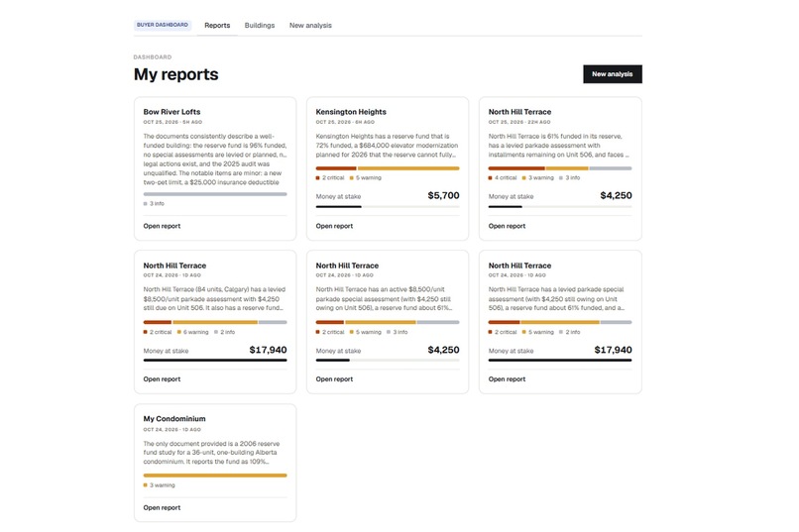Viewport: 799px width, 532px height.
Task: Open report for My Condominium
Action: (x=162, y=507)
